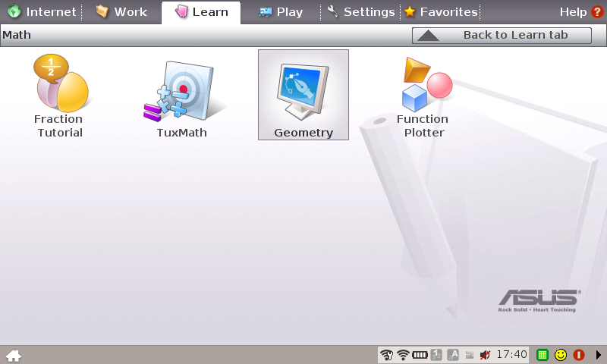Expand tray with the black arrow
This screenshot has height=364, width=607.
click(x=599, y=354)
